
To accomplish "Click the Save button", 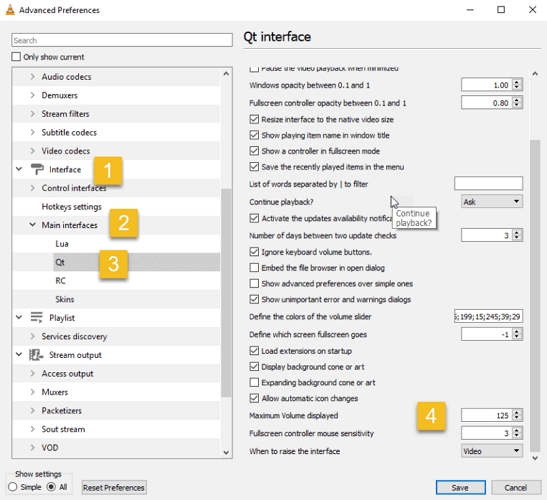I will tap(460, 487).
